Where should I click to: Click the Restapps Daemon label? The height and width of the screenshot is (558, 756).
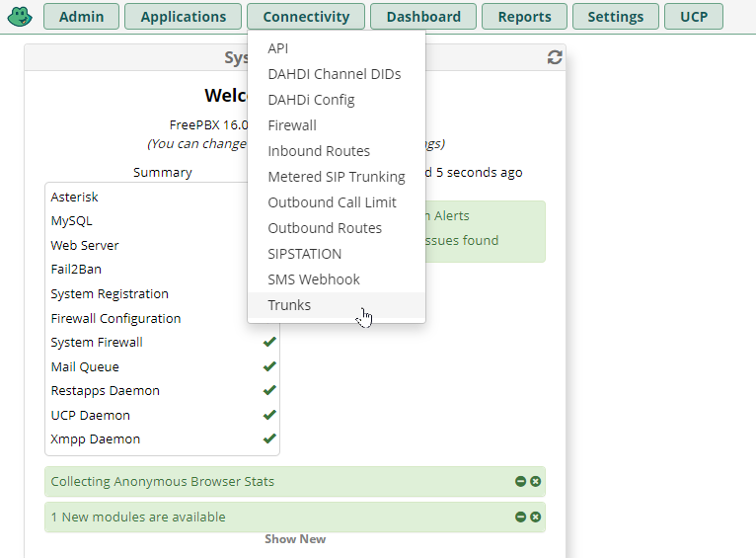click(x=105, y=390)
